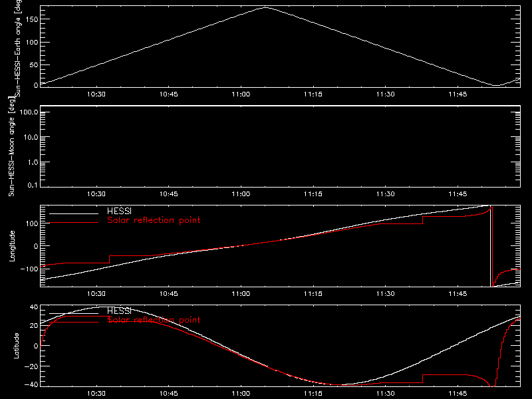
Task: Click 10:30 label under Earth angle plot
Action: [x=96, y=94]
